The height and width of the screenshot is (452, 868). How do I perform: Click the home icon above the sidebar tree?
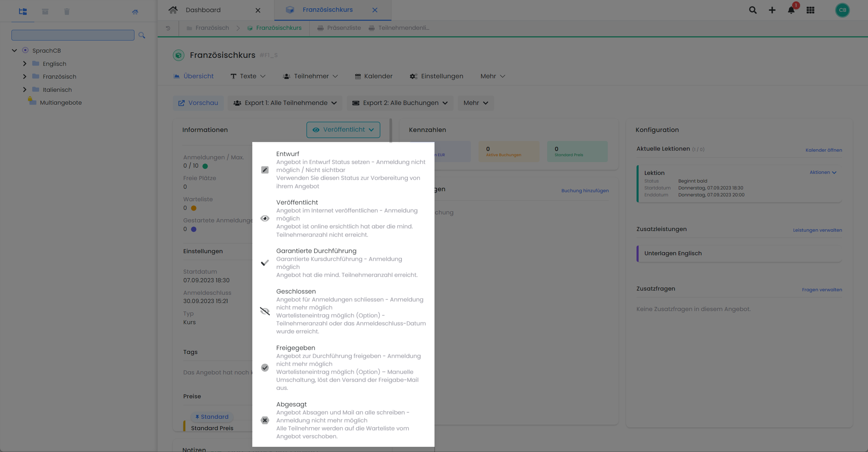pos(135,11)
